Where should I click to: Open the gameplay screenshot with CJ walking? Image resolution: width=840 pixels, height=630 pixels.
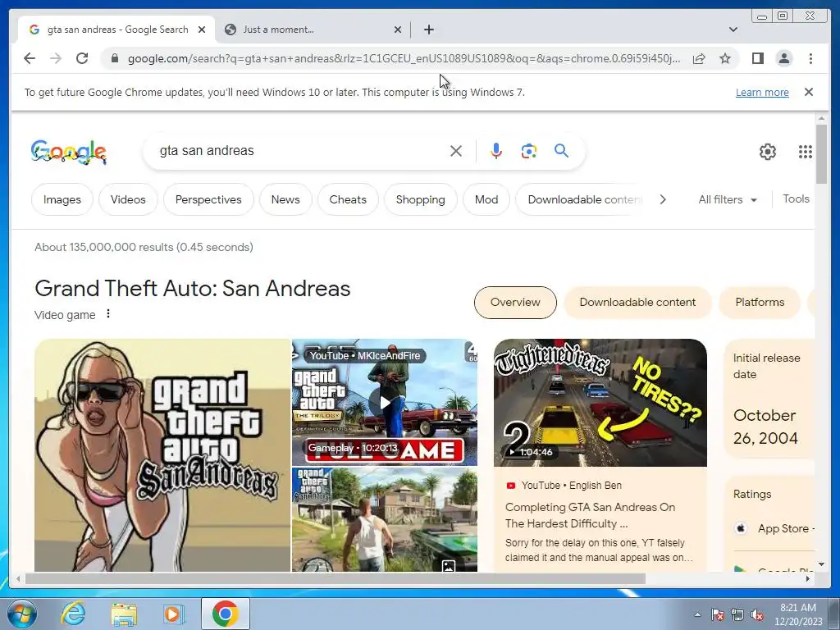385,519
